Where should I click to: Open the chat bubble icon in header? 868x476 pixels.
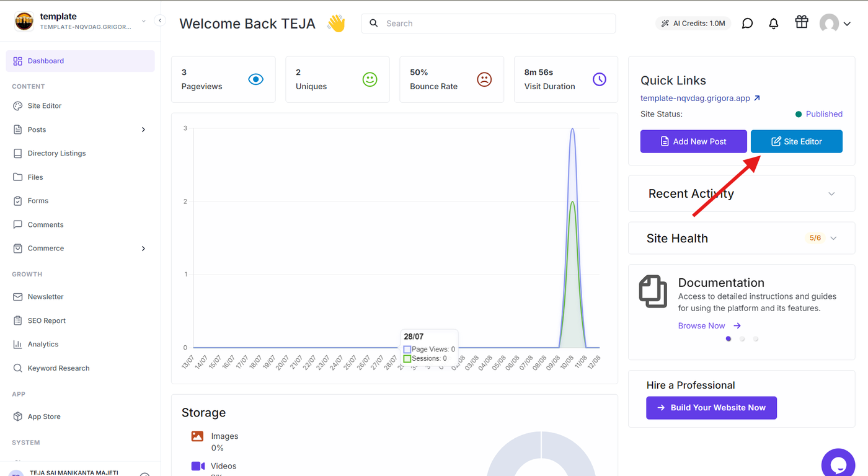click(x=748, y=24)
